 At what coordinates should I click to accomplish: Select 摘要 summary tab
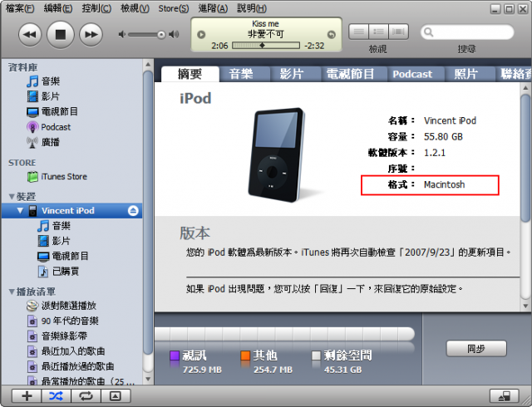[x=190, y=74]
